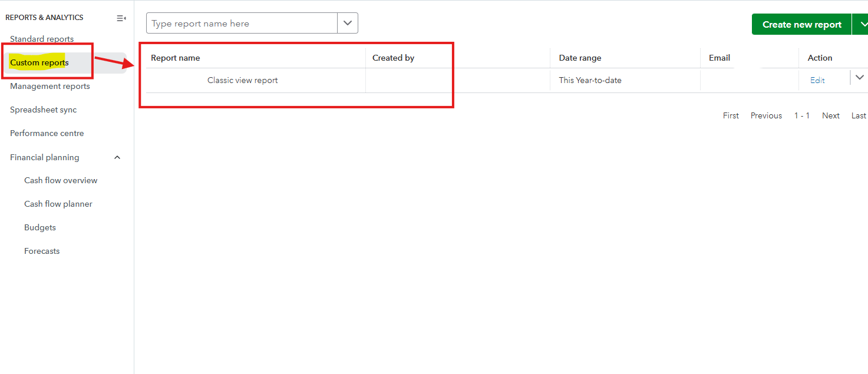Image resolution: width=868 pixels, height=374 pixels.
Task: Open Cash flow planner
Action: 58,204
